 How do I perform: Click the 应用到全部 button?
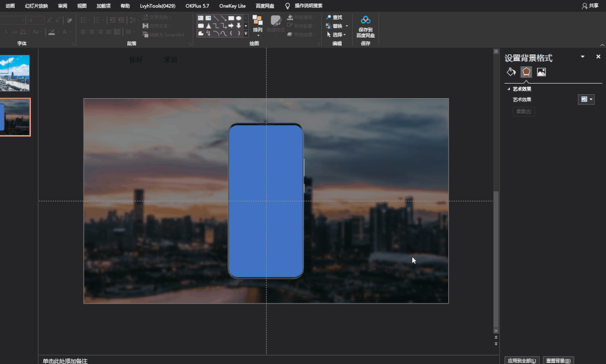[521, 360]
